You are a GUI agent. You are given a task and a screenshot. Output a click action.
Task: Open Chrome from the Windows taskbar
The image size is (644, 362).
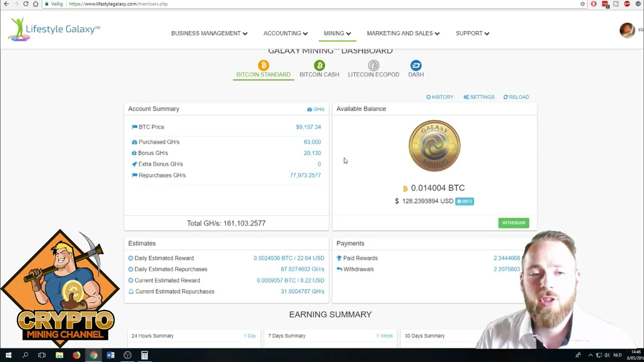[94, 355]
